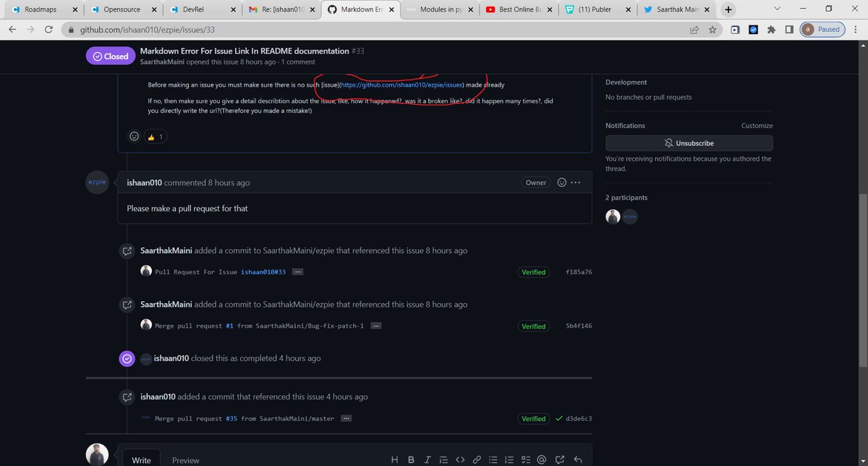The image size is (868, 466).
Task: Insert heading in comment editor
Action: 394,459
